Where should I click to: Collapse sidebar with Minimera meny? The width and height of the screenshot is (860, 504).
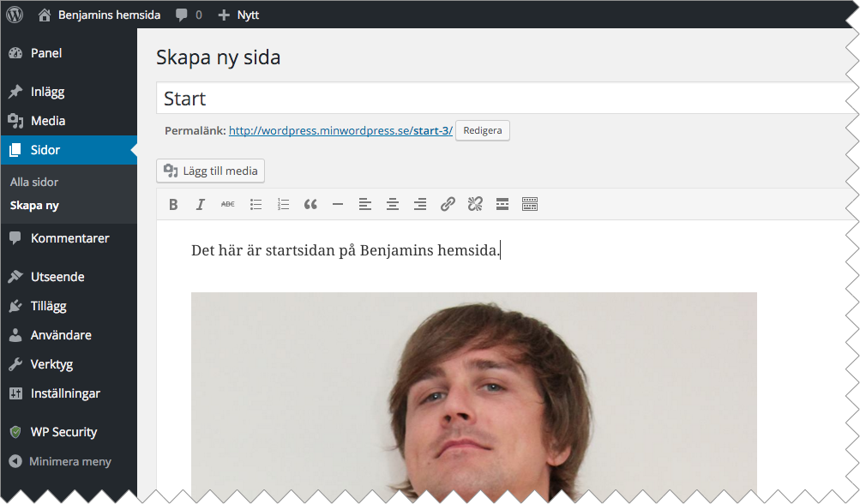pyautogui.click(x=69, y=461)
